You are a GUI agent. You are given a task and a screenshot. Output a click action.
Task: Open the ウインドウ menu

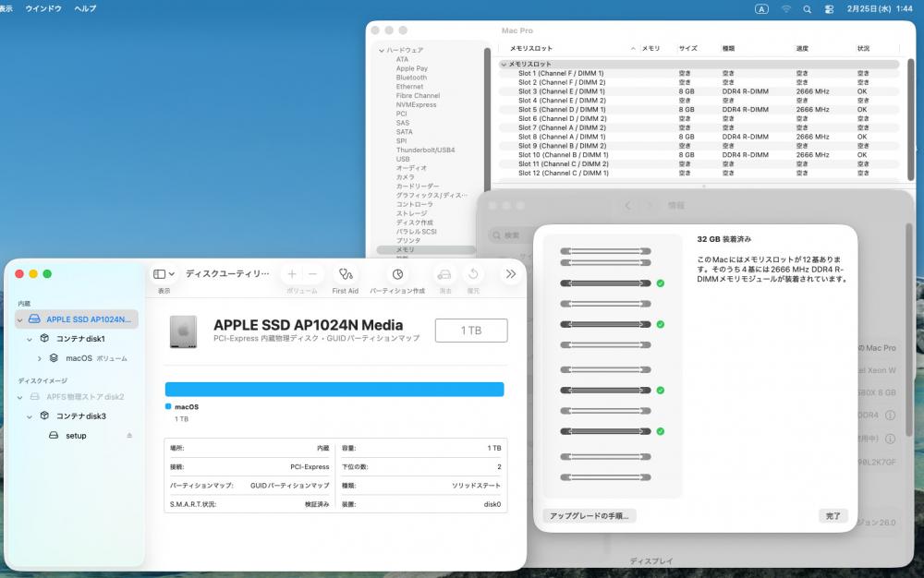click(x=43, y=8)
